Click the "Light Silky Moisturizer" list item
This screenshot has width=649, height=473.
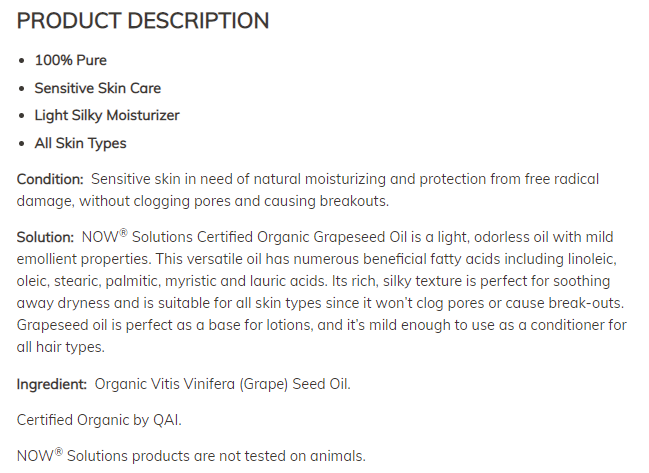point(107,115)
